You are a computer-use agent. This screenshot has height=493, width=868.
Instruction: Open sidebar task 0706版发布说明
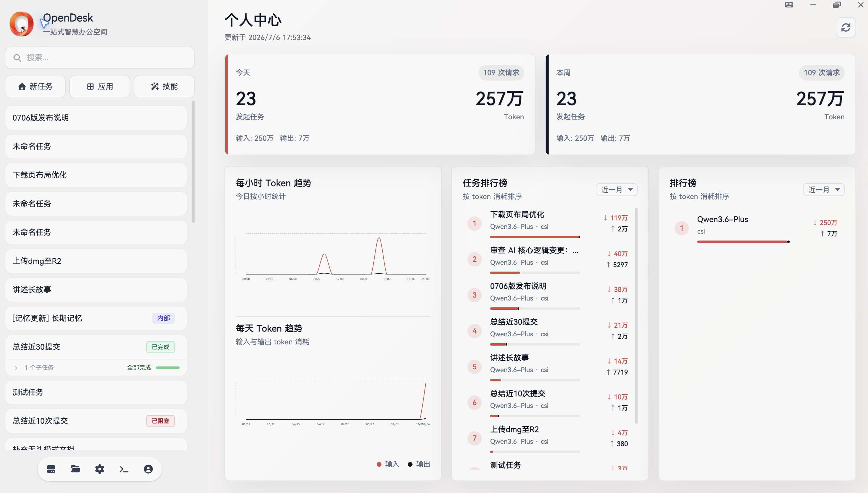coord(96,118)
